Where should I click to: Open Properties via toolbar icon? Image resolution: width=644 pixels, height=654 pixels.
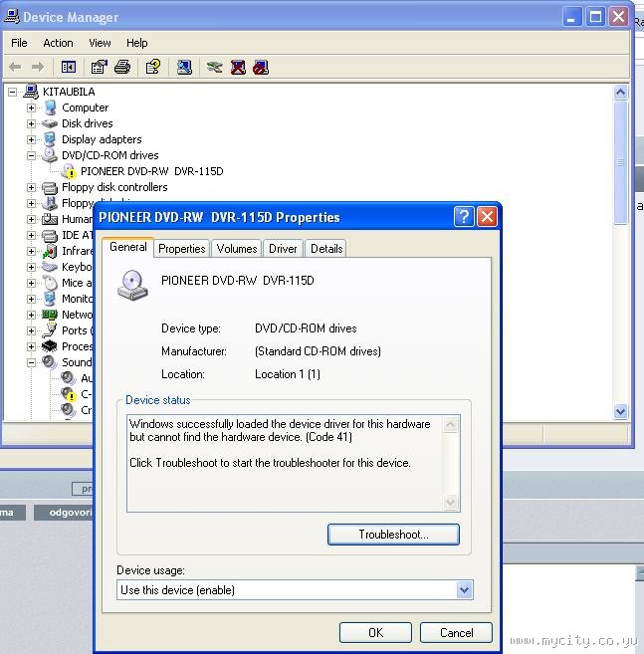[x=100, y=67]
